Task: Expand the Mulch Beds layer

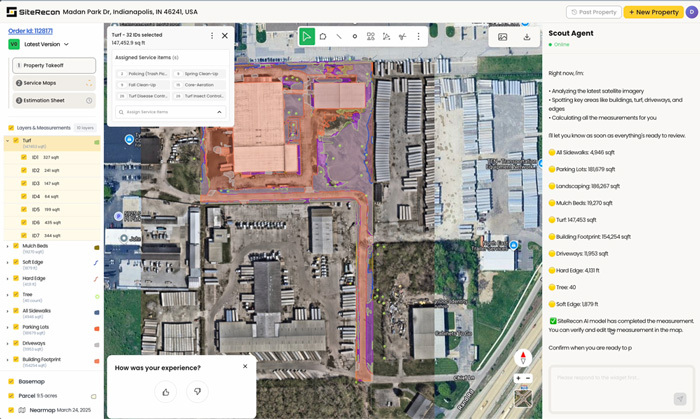Action: tap(8, 246)
